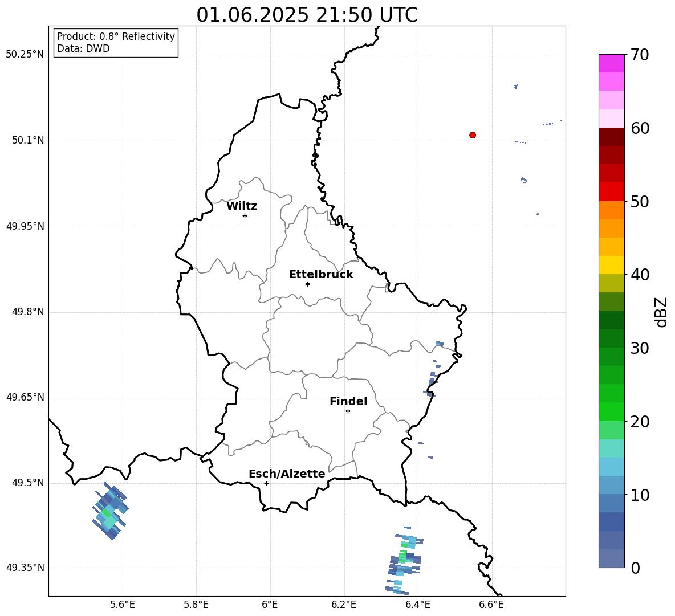Screen dimensions: 675x616
Task: Click the 20 tick on colorbar
Action: pyautogui.click(x=640, y=422)
